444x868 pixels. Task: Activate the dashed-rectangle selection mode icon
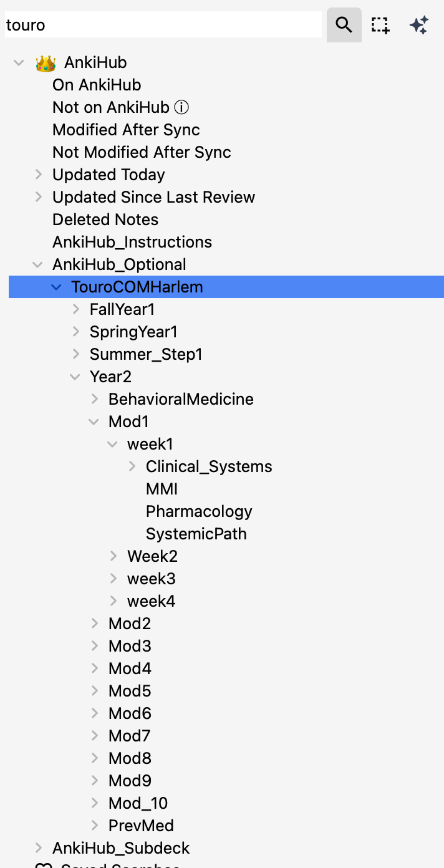click(380, 25)
